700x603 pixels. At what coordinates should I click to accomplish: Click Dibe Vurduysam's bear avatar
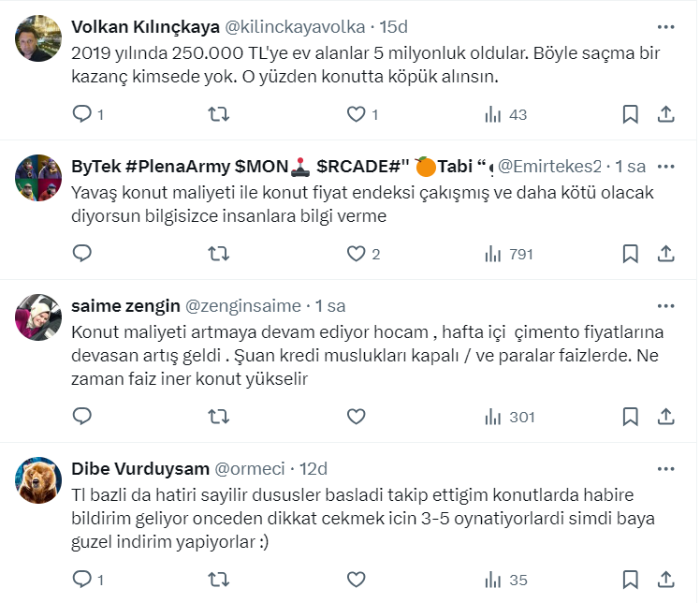click(39, 481)
